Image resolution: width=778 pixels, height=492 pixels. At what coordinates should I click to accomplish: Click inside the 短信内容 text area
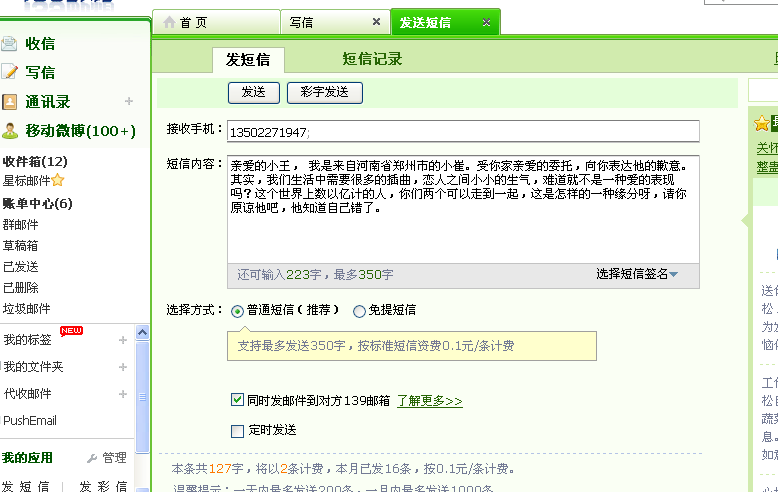[x=463, y=209]
